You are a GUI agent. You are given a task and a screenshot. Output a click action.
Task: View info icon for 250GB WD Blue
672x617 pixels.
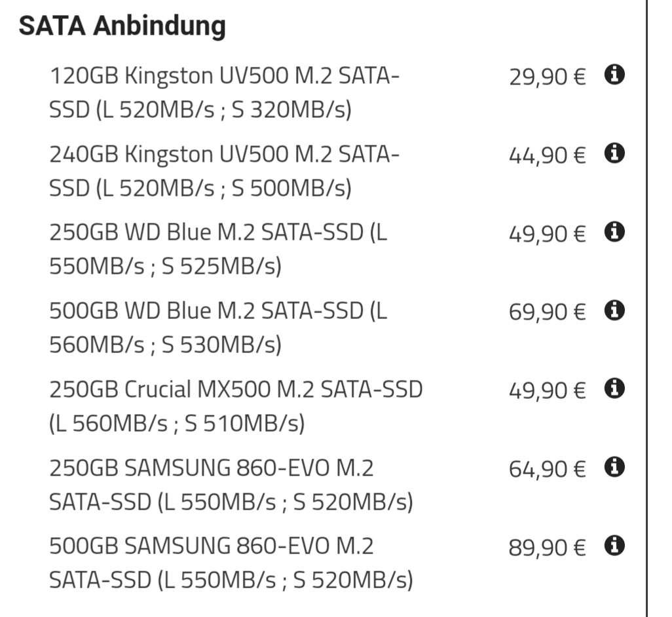614,232
